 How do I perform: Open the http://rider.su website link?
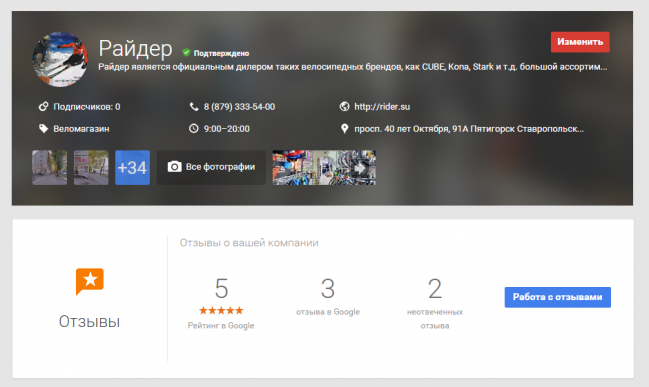pyautogui.click(x=382, y=107)
